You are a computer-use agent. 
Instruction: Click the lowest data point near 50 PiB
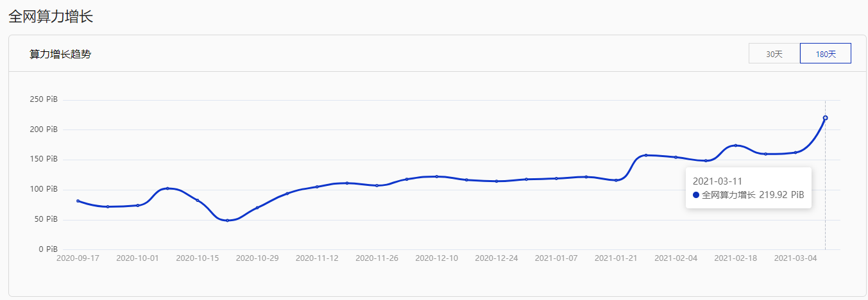pos(227,221)
